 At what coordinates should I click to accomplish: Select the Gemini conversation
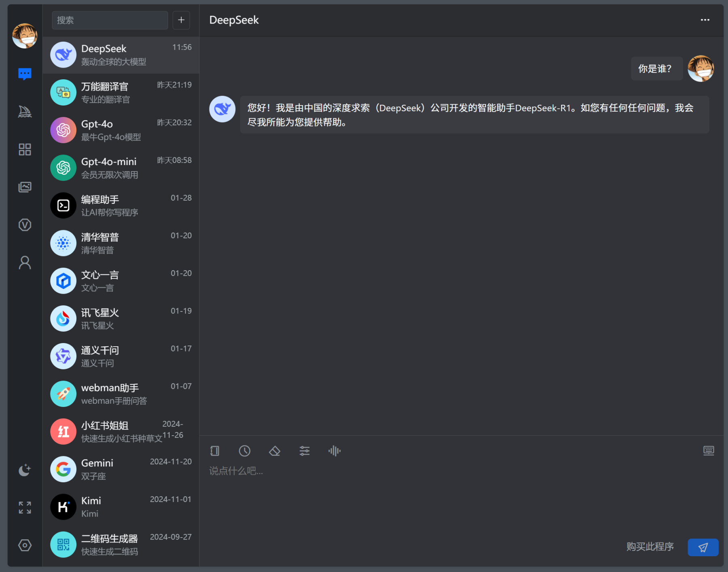click(121, 469)
